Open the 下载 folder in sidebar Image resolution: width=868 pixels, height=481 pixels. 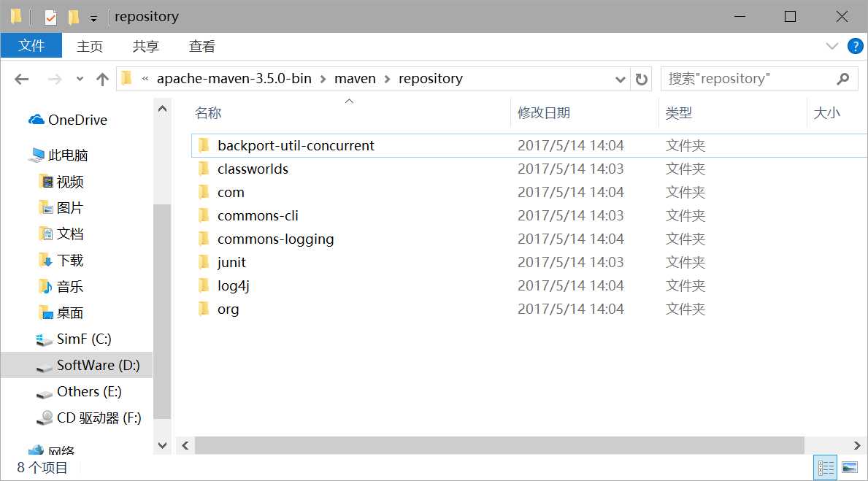70,260
